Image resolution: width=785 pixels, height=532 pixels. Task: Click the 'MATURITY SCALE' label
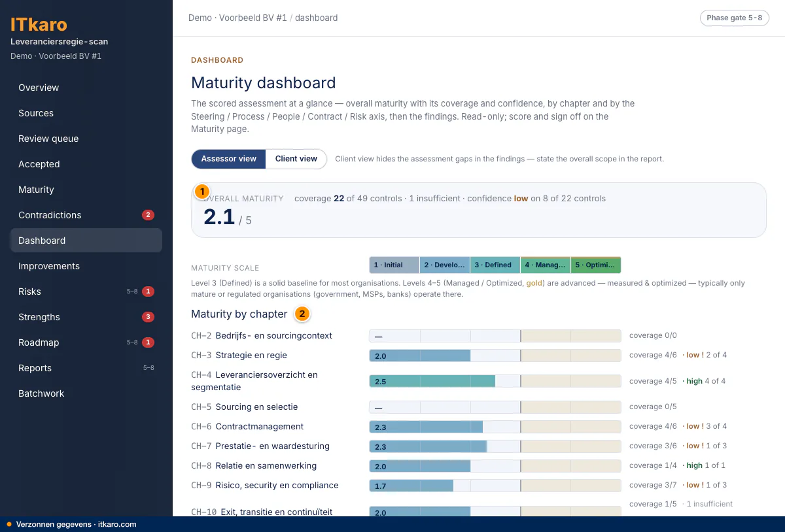[225, 268]
